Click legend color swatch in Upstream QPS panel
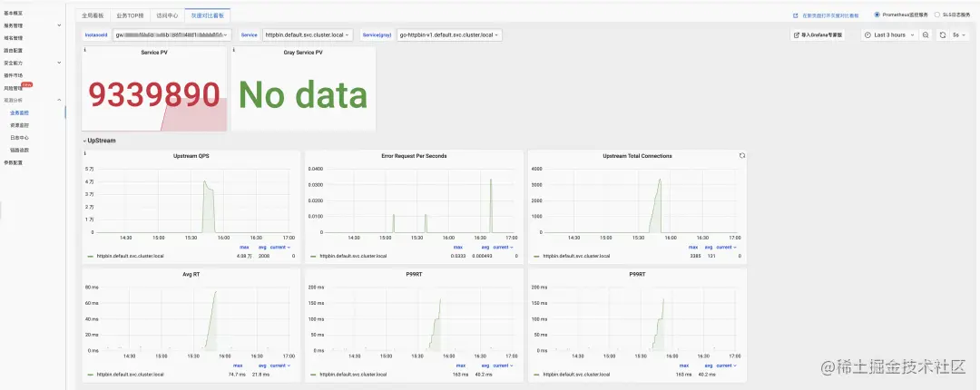Viewport: 980px width, 390px height. (91, 257)
